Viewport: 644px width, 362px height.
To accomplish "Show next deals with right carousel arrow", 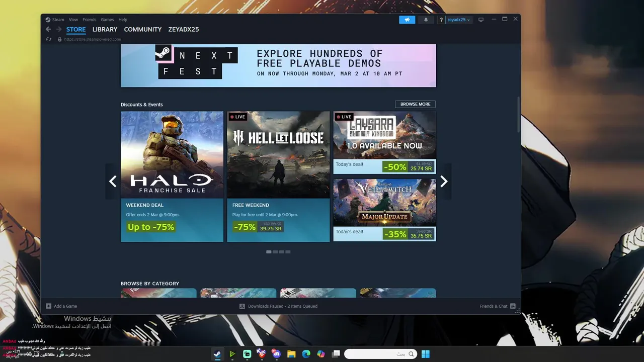I will pos(444,181).
